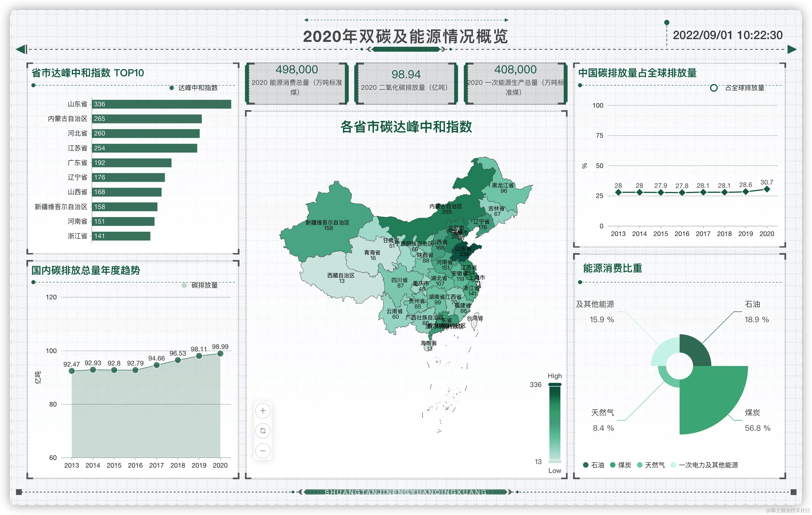Click the High end of map color scale

click(x=555, y=385)
